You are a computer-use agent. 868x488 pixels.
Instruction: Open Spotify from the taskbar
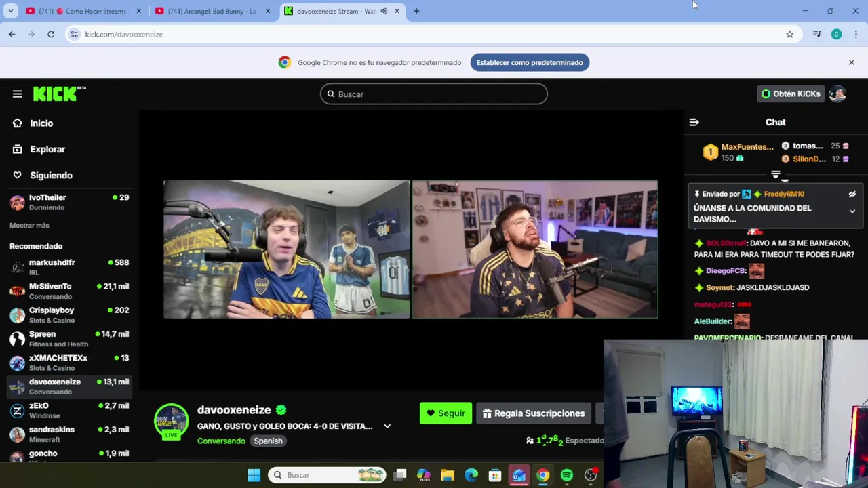pos(567,475)
